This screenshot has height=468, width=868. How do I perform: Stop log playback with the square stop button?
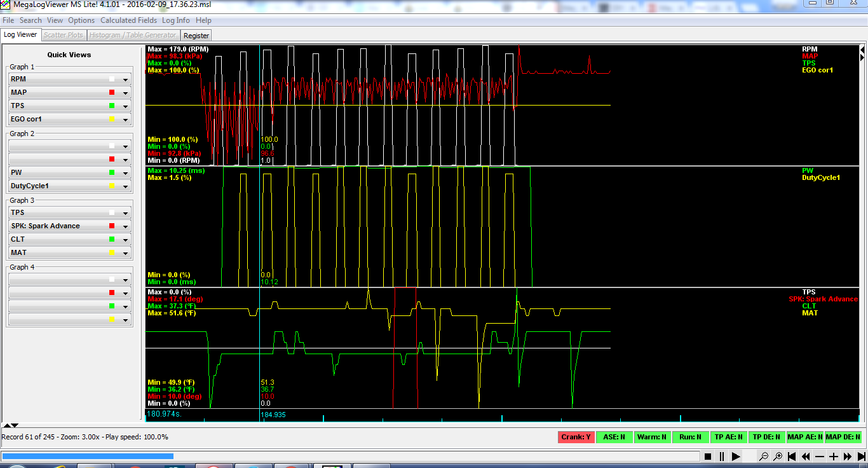coord(708,456)
